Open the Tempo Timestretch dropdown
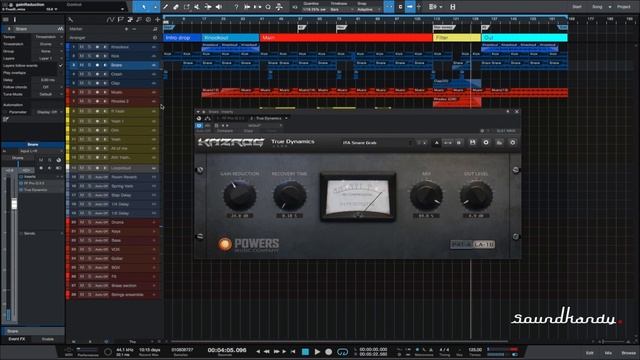640x360 pixels. 48,37
